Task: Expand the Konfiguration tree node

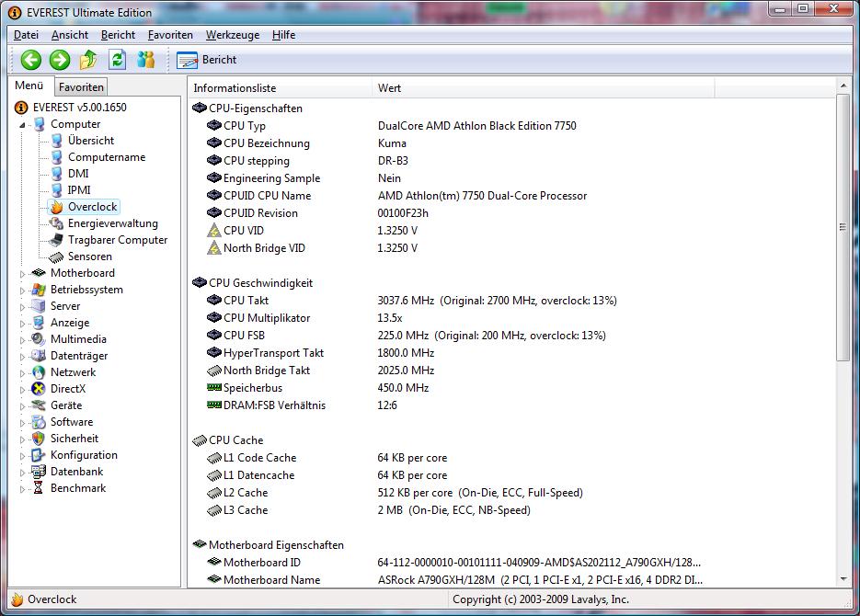Action: pyautogui.click(x=22, y=455)
